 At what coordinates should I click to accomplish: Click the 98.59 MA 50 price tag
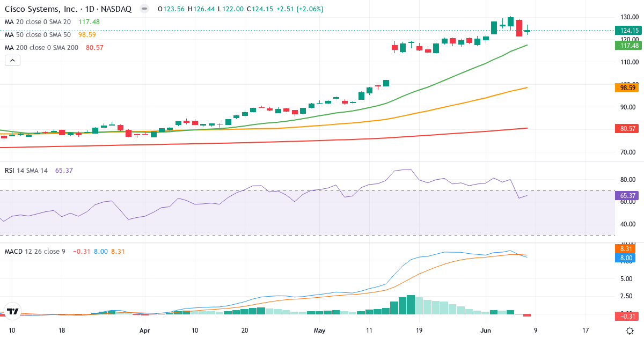click(x=628, y=87)
